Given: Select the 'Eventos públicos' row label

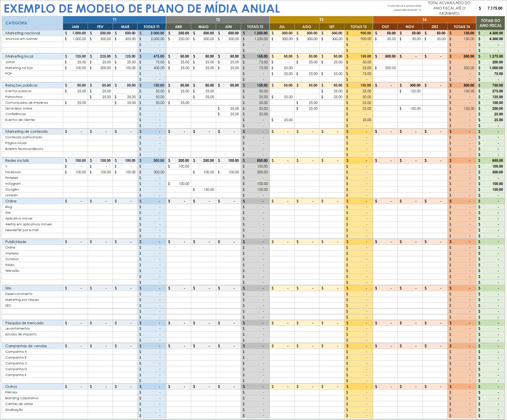Looking at the screenshot, I should [x=18, y=91].
